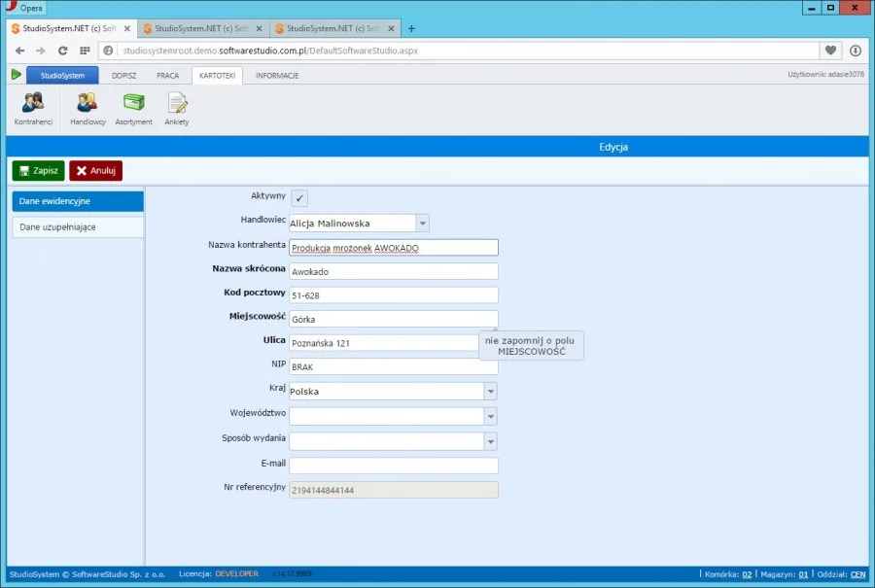Viewport: 875px width, 588px height.
Task: Open a new browser tab with plus
Action: [x=411, y=28]
